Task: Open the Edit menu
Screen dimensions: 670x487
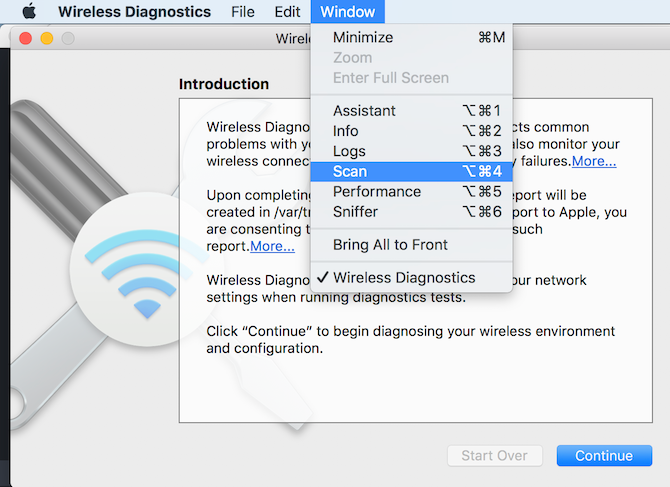Action: tap(287, 12)
